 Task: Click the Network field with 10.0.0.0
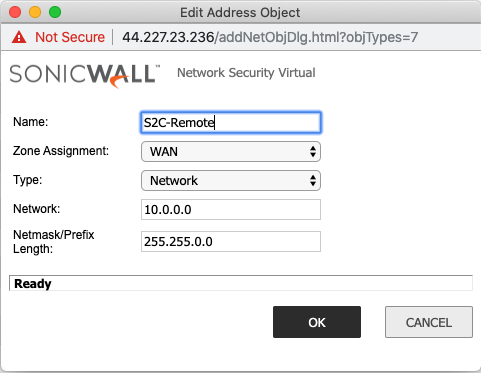(231, 210)
